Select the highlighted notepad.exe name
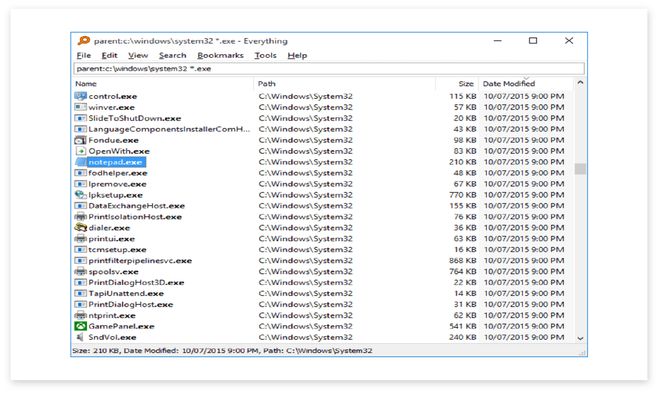660x394 pixels. (116, 162)
